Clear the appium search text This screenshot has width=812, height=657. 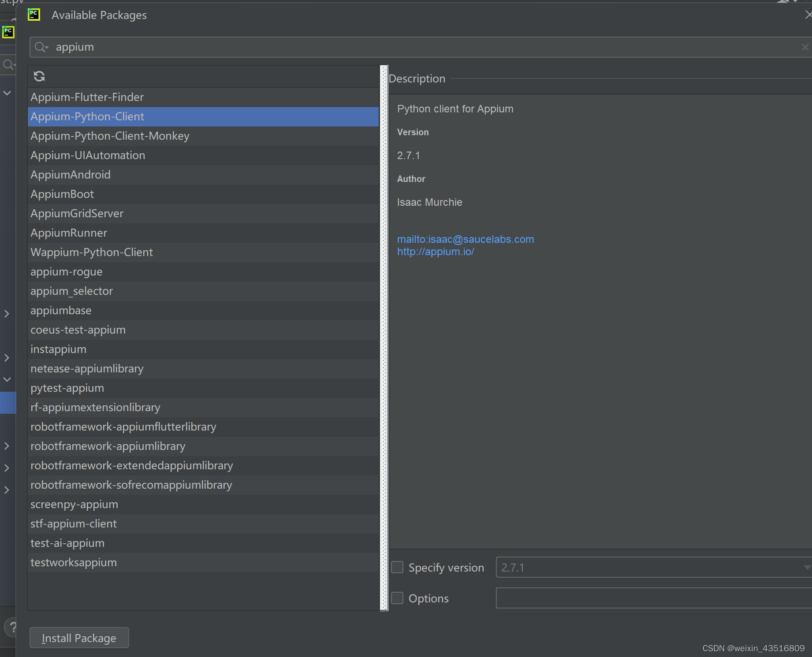tap(805, 47)
